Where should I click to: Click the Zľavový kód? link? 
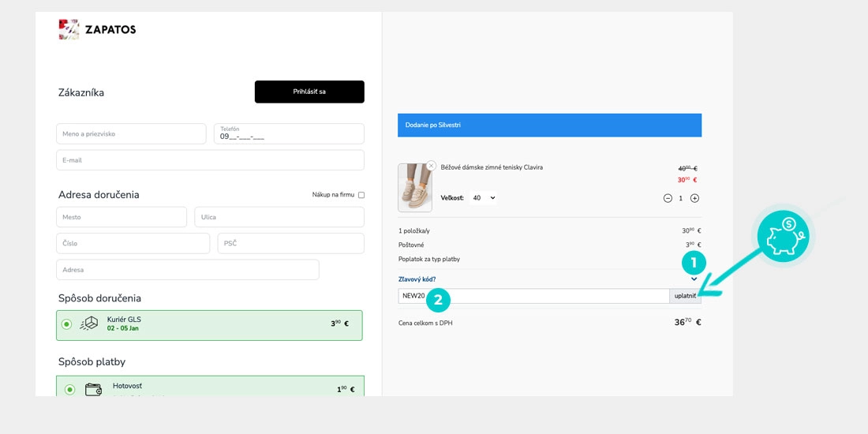click(417, 279)
